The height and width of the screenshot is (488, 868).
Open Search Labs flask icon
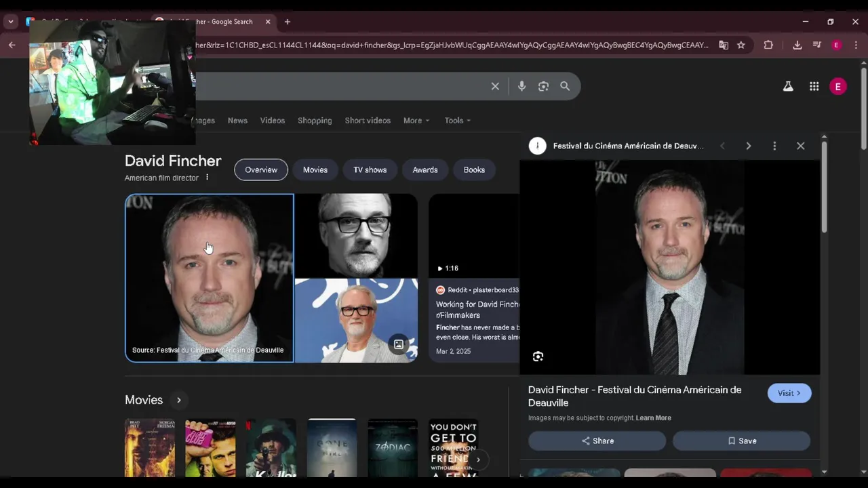click(x=788, y=86)
